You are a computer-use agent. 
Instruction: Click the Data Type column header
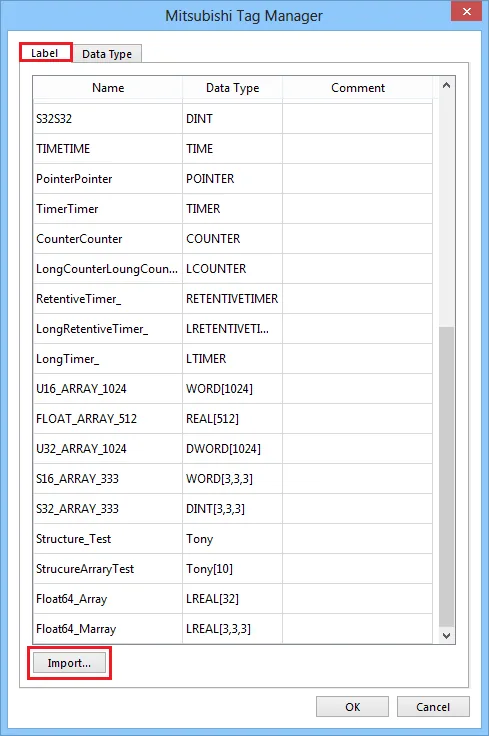pos(232,88)
